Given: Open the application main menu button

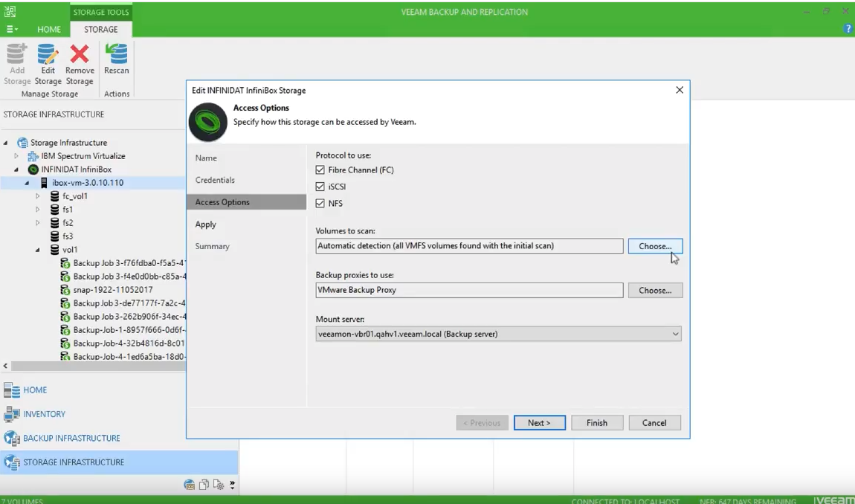Looking at the screenshot, I should pos(12,29).
